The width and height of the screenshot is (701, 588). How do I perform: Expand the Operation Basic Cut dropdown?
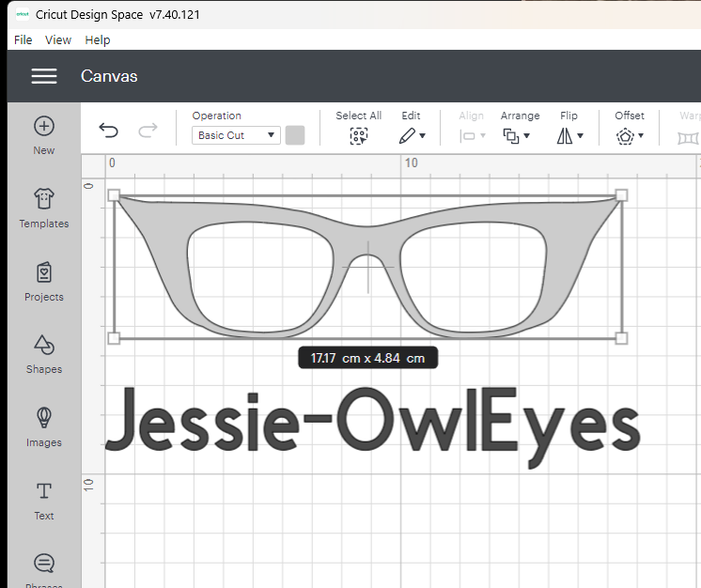pos(236,135)
